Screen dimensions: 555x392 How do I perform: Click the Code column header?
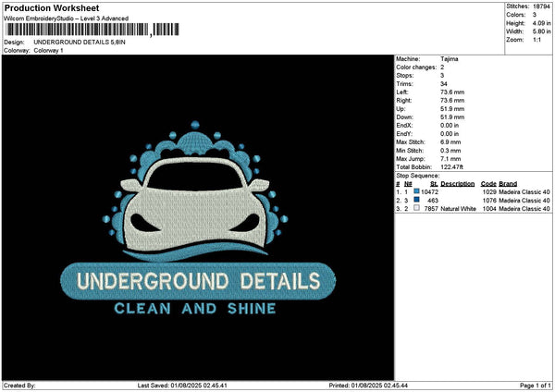(487, 183)
